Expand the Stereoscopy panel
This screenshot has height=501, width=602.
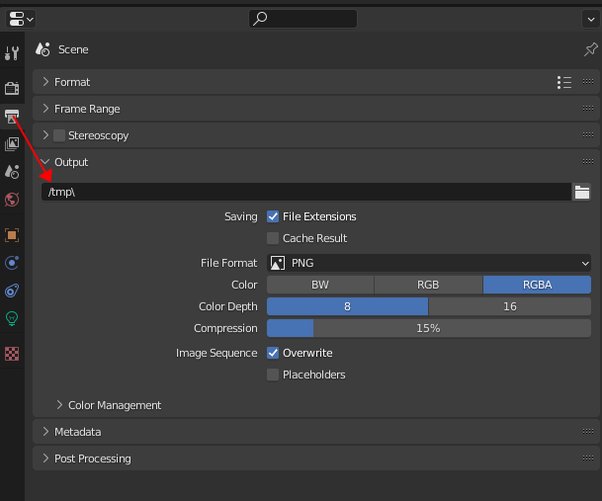click(45, 135)
